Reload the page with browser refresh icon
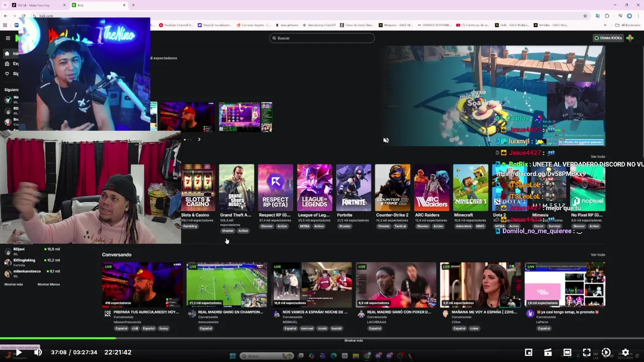The image size is (644, 362). tap(23, 16)
